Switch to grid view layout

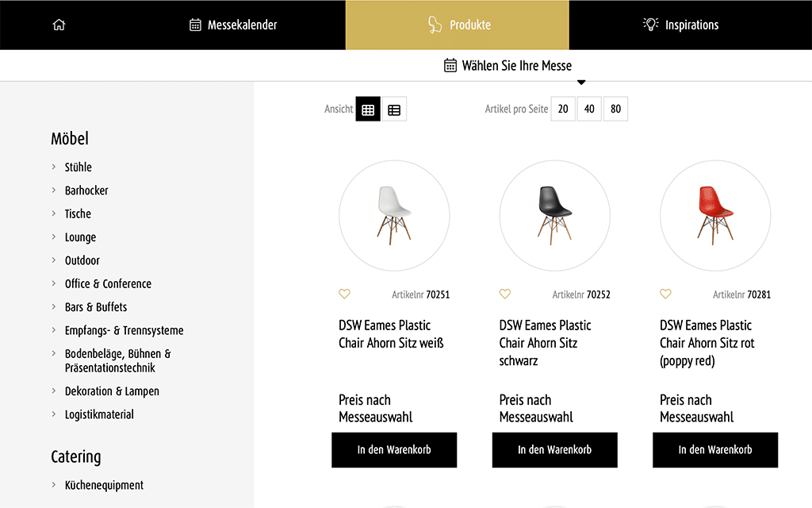point(368,110)
